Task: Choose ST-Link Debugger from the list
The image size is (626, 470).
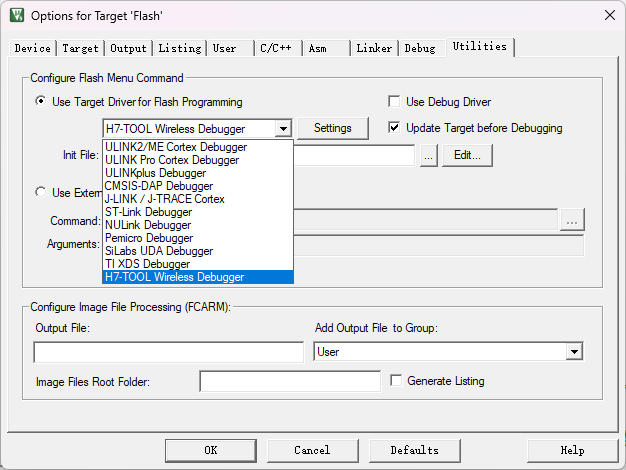Action: pyautogui.click(x=198, y=212)
